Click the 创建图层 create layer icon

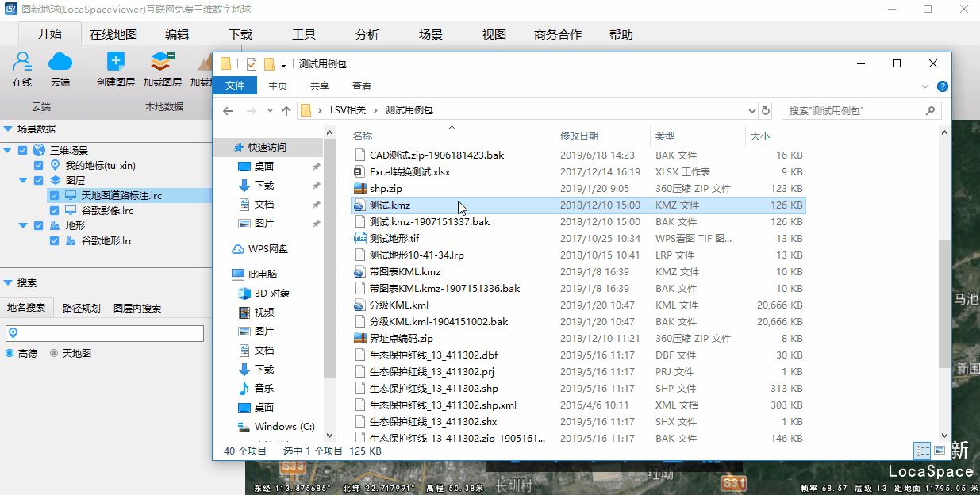click(x=116, y=63)
